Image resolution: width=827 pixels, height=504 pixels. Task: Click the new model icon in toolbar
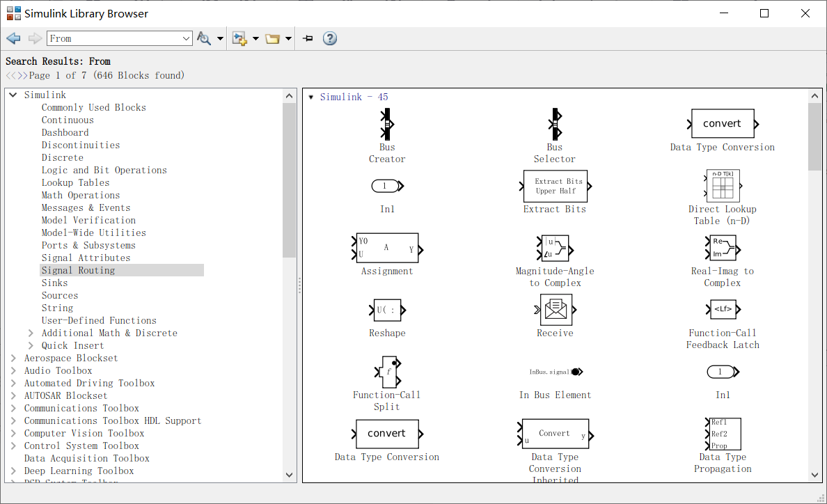click(x=239, y=38)
